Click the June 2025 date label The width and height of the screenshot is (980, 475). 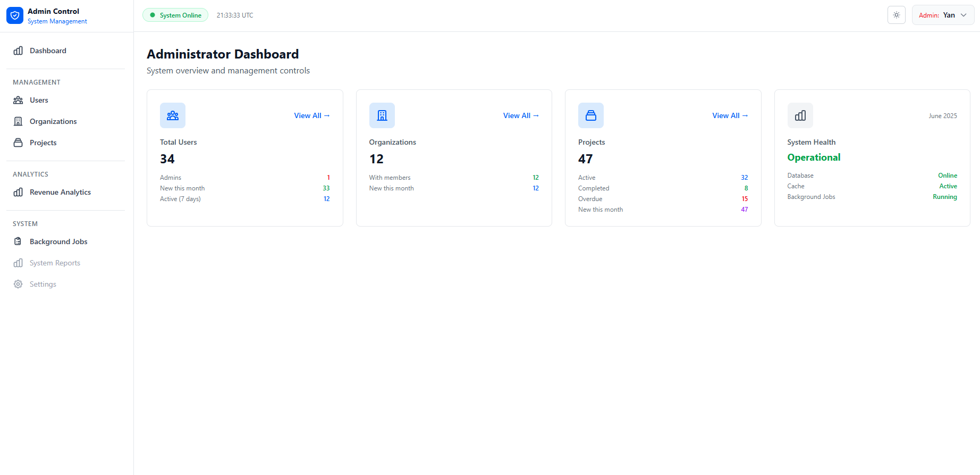pyautogui.click(x=943, y=116)
